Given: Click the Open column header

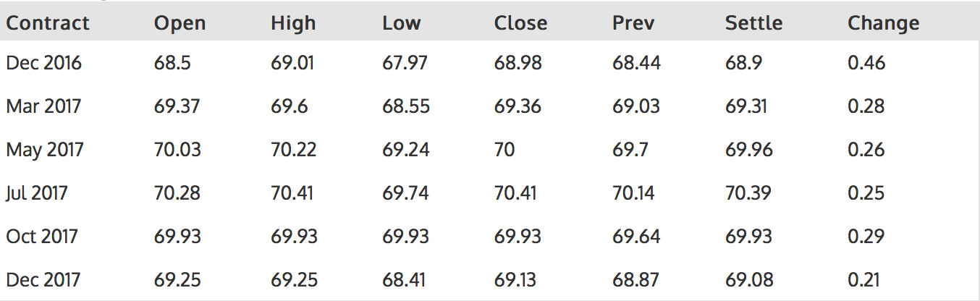Looking at the screenshot, I should point(179,23).
